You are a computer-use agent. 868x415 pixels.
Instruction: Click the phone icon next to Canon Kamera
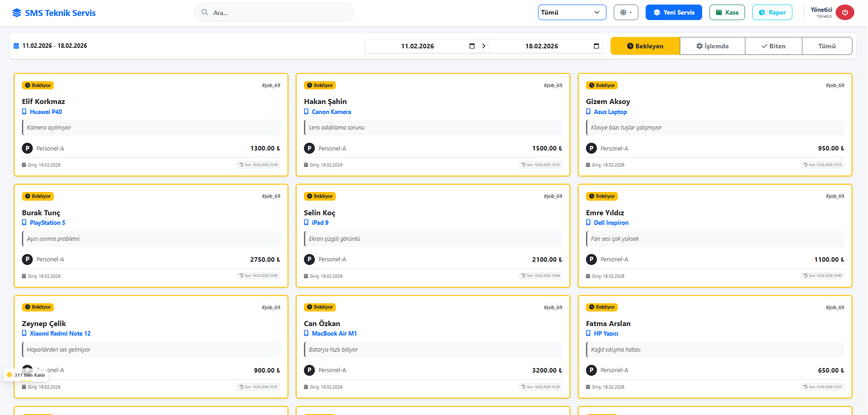(306, 112)
